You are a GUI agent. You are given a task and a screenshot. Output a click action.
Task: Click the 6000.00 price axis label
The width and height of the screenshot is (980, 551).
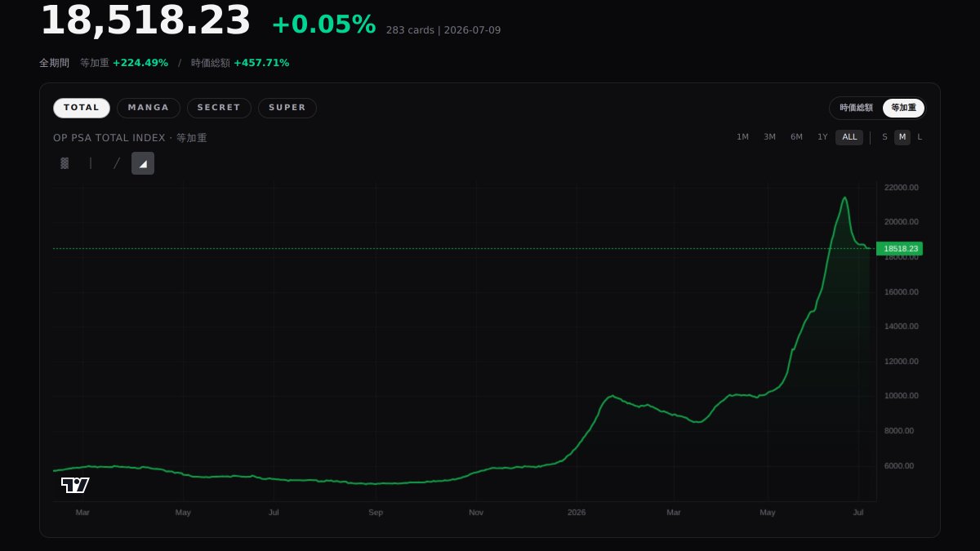[899, 466]
